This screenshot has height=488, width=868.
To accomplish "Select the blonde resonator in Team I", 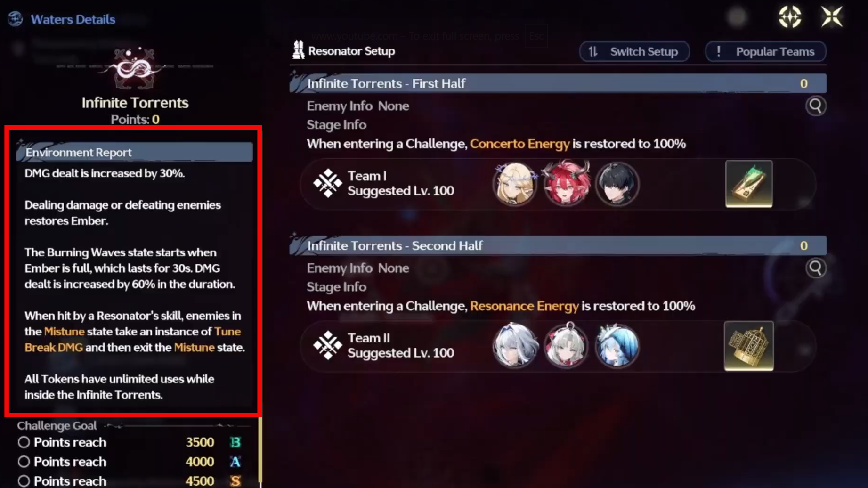I will click(515, 184).
